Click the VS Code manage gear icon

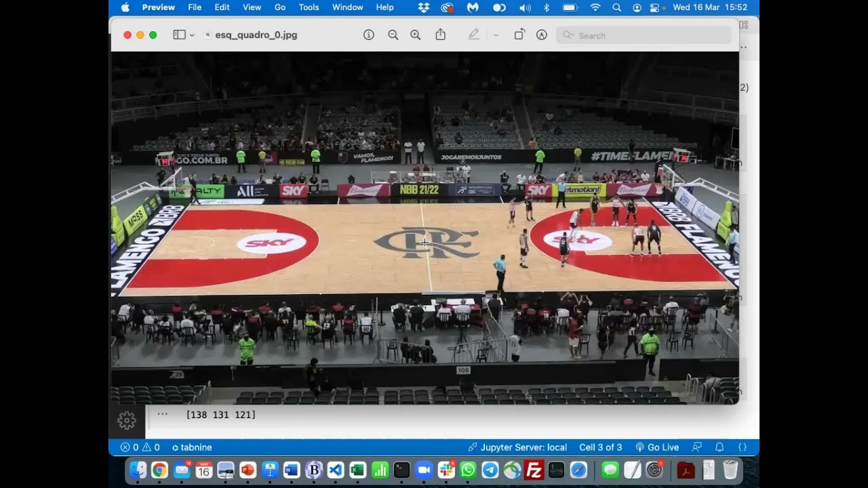(127, 421)
